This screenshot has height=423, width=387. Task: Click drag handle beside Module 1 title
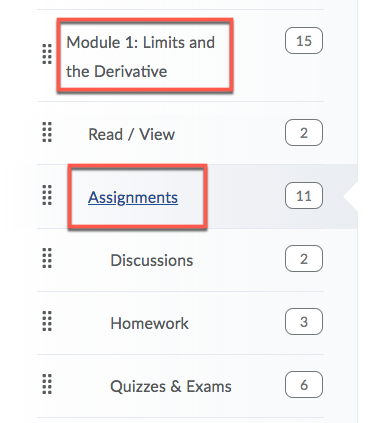click(47, 54)
